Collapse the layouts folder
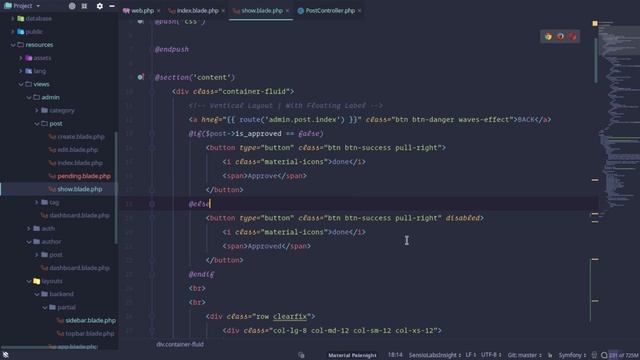 pos(29,281)
